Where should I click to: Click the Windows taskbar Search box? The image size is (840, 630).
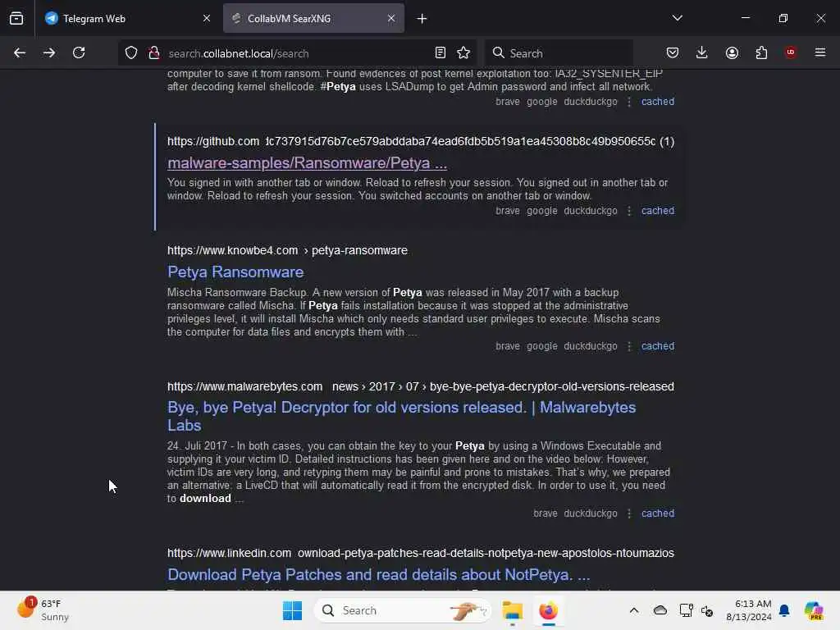point(402,610)
